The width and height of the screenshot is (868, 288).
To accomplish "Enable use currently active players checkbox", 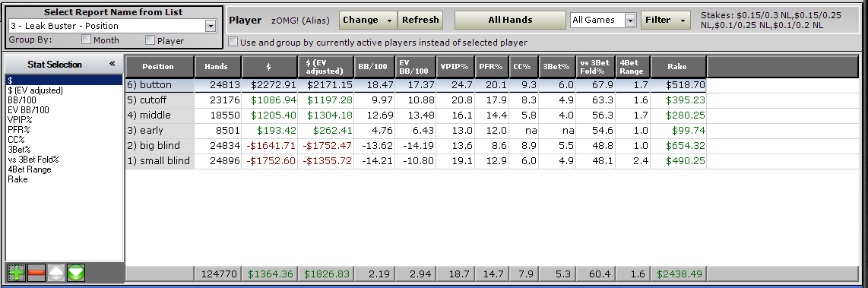I will point(233,42).
